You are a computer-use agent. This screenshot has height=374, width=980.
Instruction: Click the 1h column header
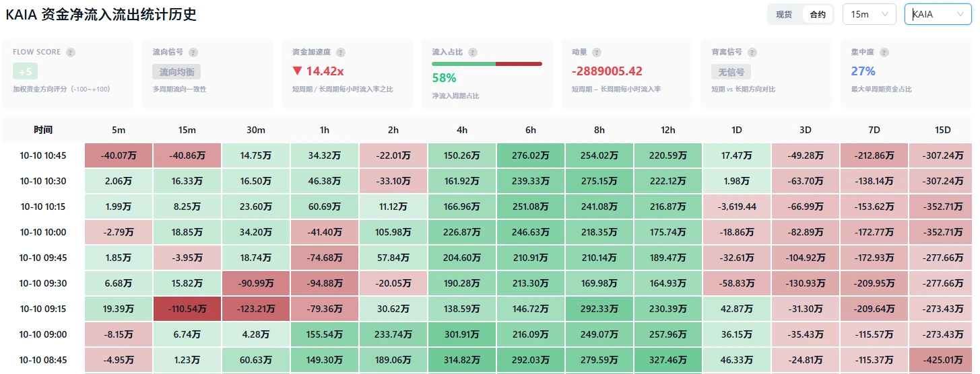(325, 130)
